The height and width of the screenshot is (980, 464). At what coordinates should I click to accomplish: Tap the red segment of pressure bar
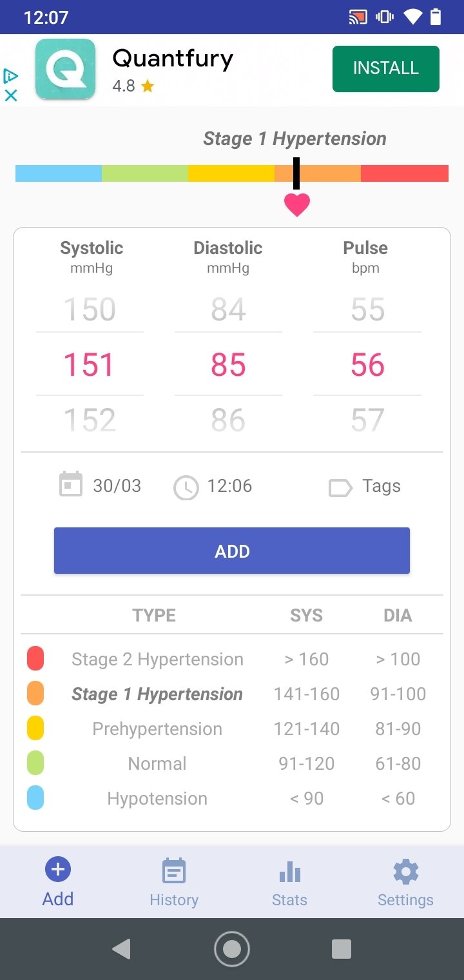pyautogui.click(x=405, y=173)
